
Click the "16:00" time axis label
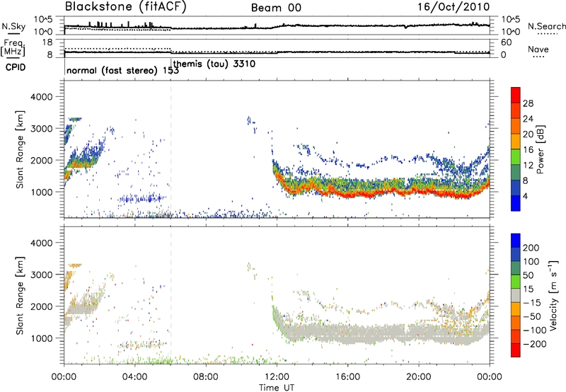(x=347, y=377)
